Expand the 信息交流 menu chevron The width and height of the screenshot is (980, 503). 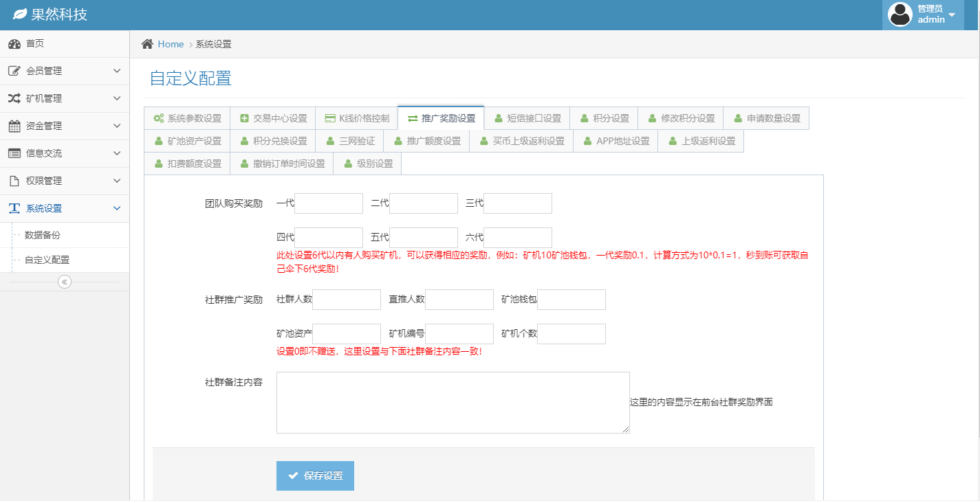pyautogui.click(x=117, y=154)
